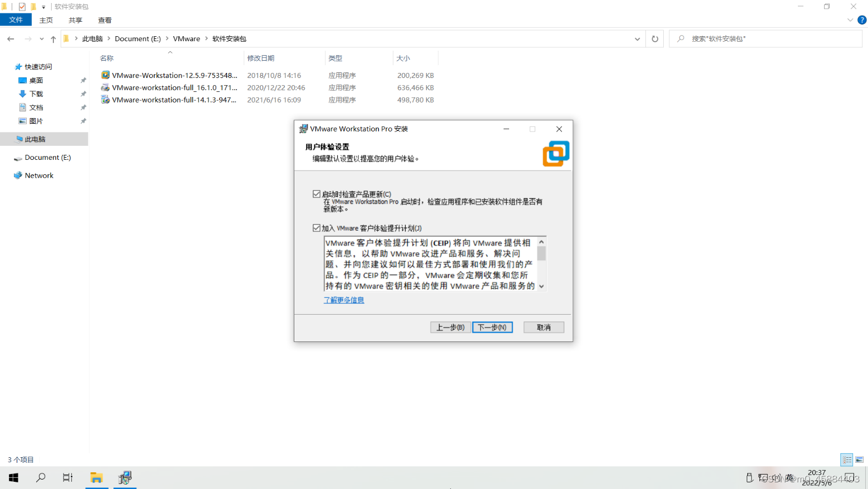Click the VMware Workstation logo in the installer
The image size is (868, 489).
(x=556, y=153)
